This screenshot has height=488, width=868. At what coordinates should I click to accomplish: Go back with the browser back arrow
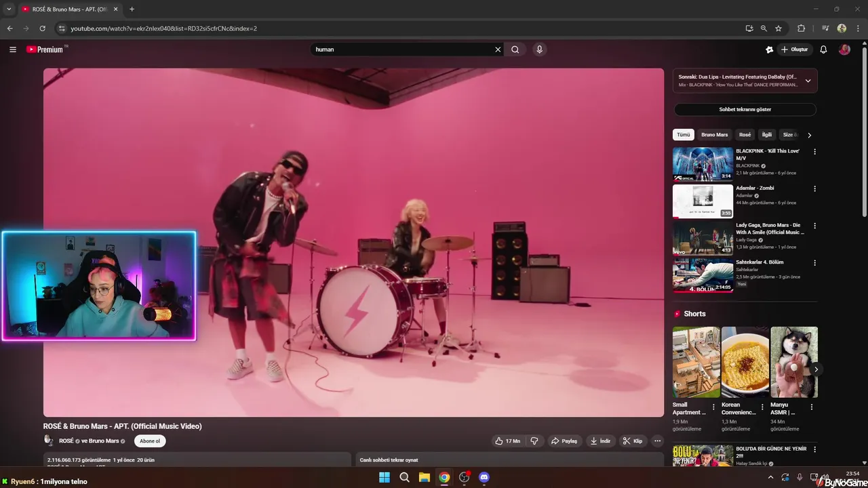pos(9,28)
